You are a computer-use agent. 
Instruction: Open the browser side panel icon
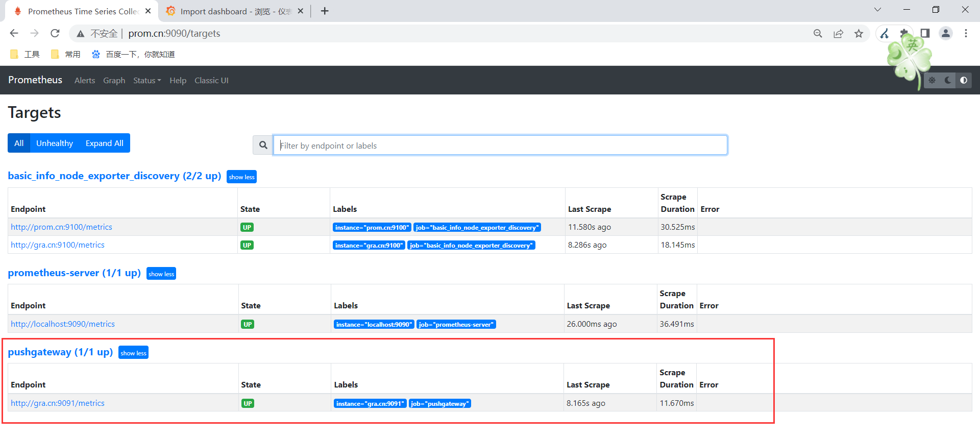[925, 33]
